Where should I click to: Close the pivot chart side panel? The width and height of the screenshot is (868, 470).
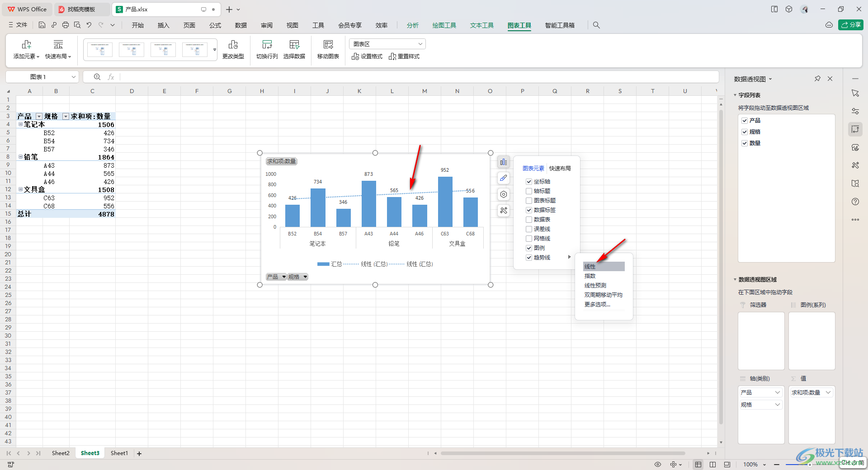pos(830,79)
